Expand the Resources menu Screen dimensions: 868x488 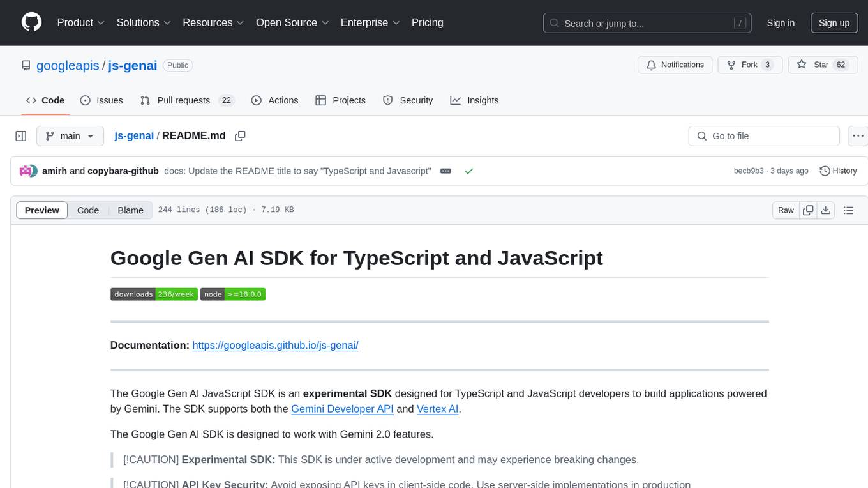[213, 22]
